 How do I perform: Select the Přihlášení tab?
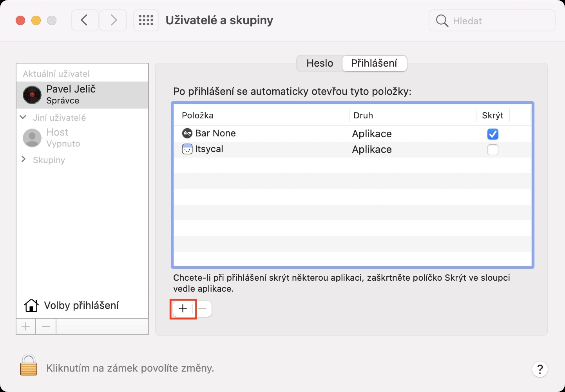coord(374,64)
